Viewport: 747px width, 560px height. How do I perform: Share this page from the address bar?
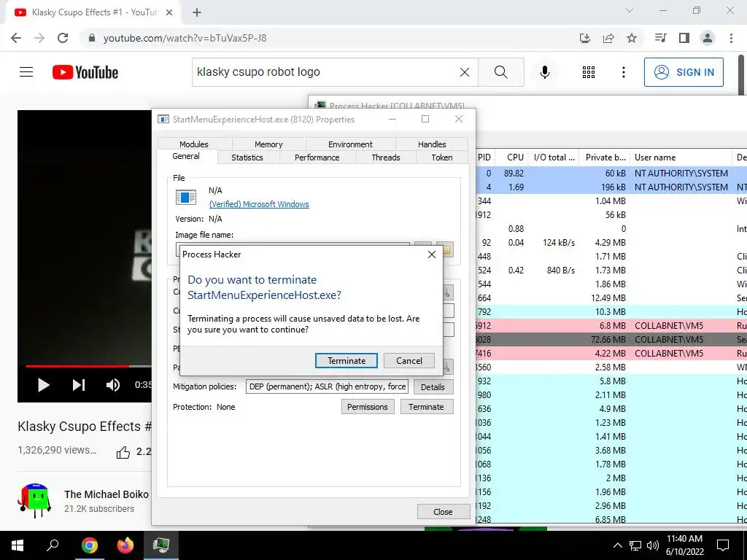(x=608, y=38)
